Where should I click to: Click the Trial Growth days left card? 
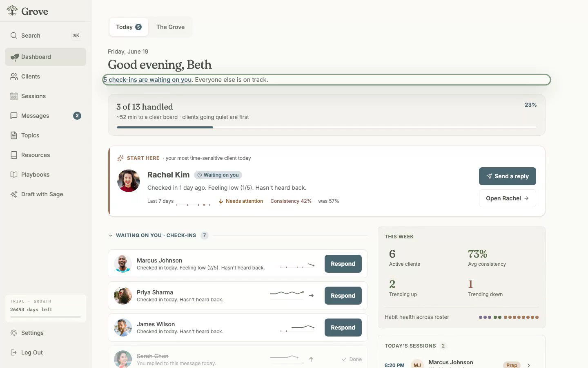click(x=45, y=308)
